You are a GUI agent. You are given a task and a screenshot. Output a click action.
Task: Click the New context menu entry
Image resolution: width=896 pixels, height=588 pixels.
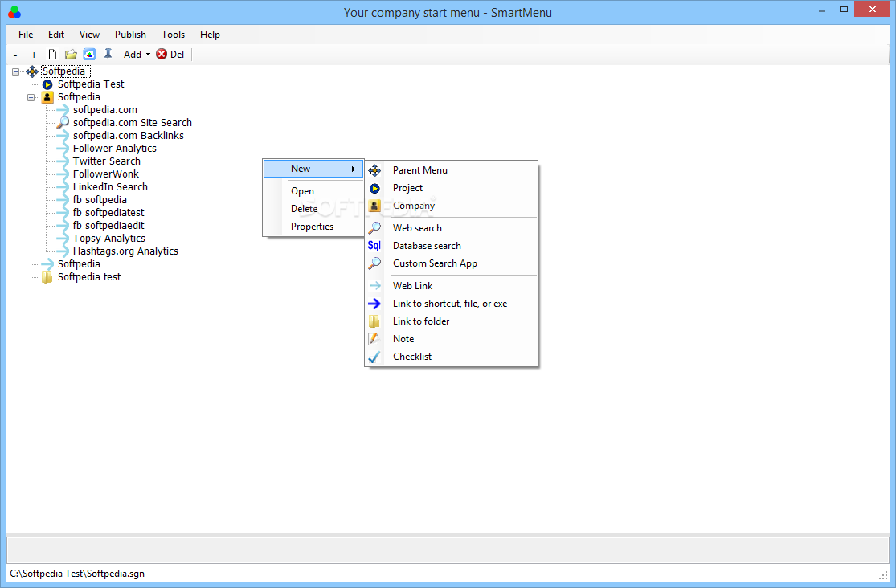pos(313,169)
